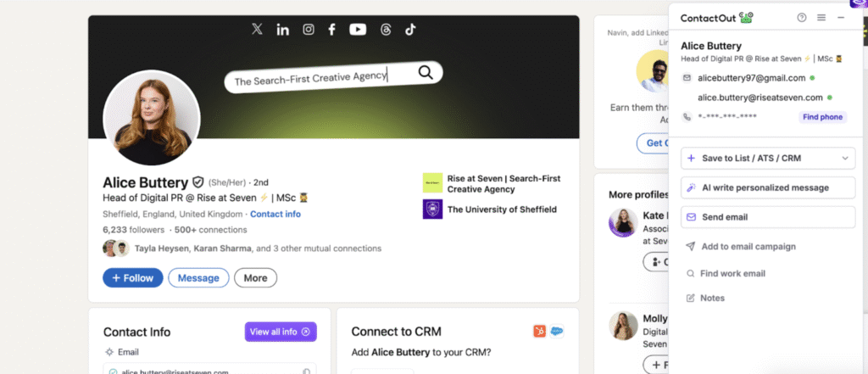
Task: Click Alice Buttery name in ContactOut panel
Action: pyautogui.click(x=711, y=46)
